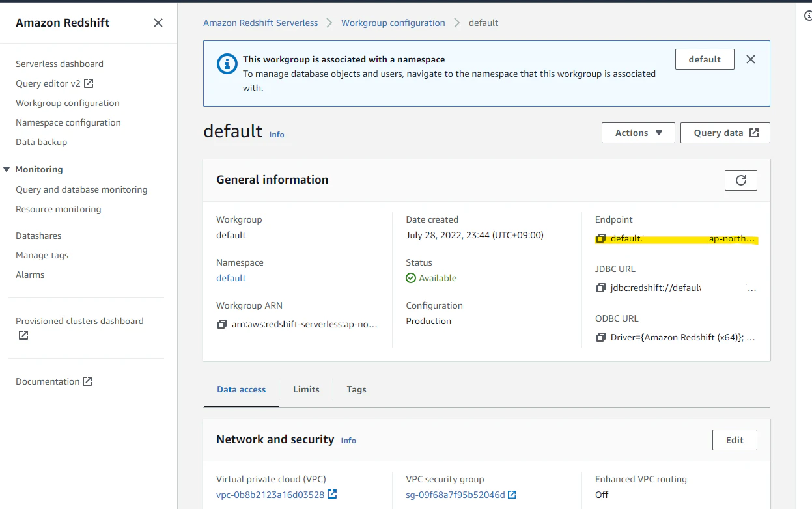
Task: Copy the JDBC URL
Action: click(x=601, y=288)
